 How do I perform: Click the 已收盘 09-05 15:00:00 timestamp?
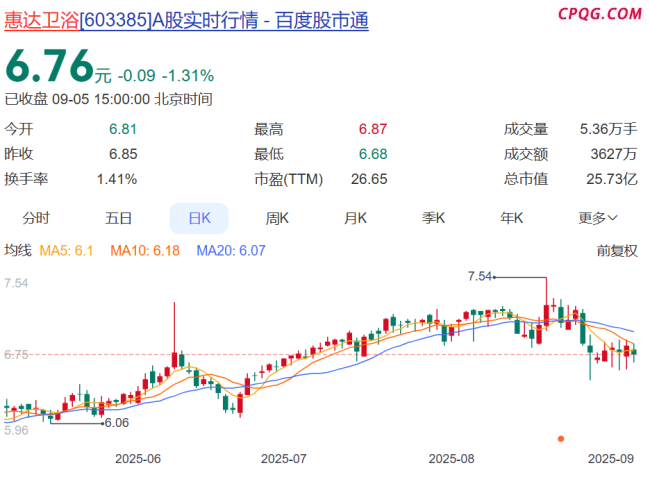[108, 99]
